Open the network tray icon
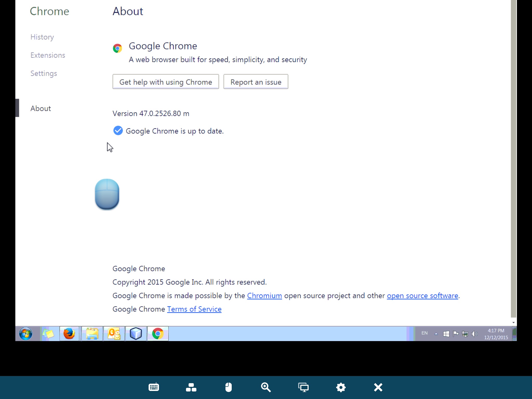Image resolution: width=532 pixels, height=399 pixels. (465, 334)
